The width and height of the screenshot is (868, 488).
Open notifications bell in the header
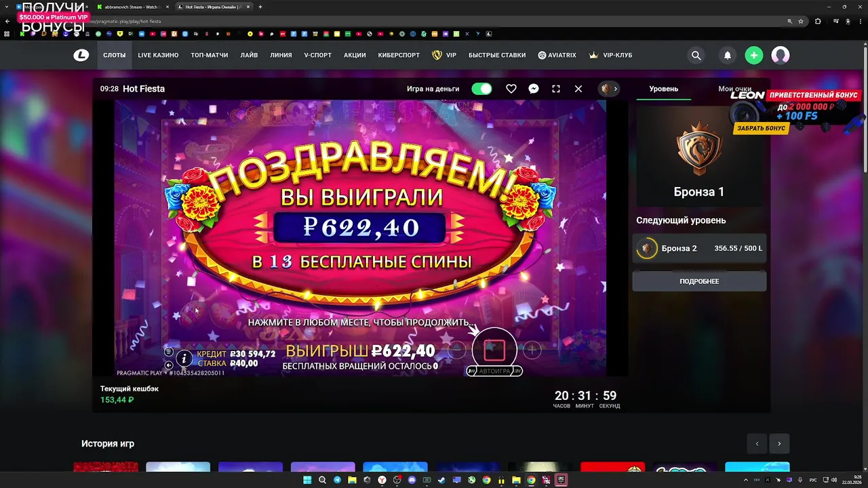pos(728,56)
